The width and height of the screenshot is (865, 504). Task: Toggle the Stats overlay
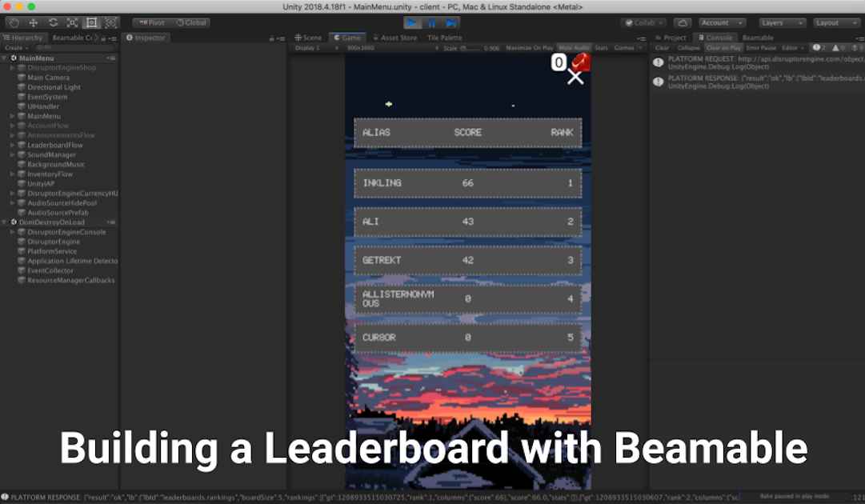(601, 48)
